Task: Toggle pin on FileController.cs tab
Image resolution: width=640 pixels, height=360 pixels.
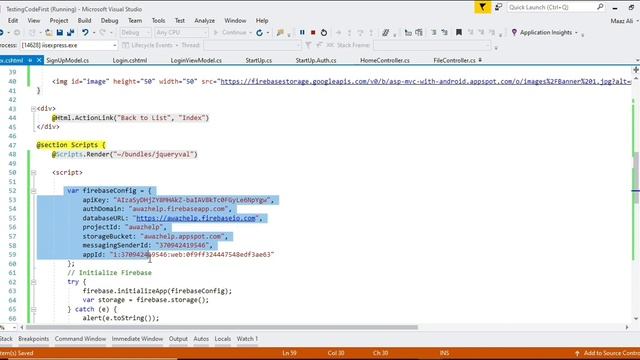Action: pos(480,60)
